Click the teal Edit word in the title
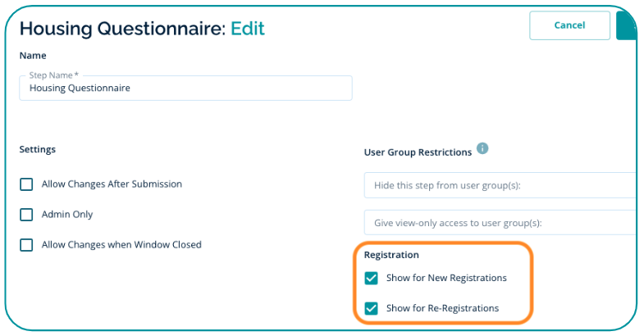 pyautogui.click(x=247, y=29)
